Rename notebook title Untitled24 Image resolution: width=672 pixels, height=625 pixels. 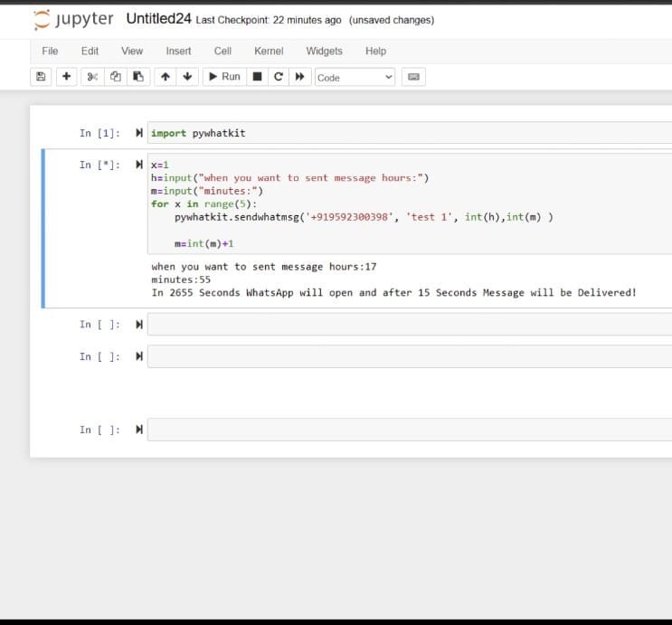(x=158, y=19)
